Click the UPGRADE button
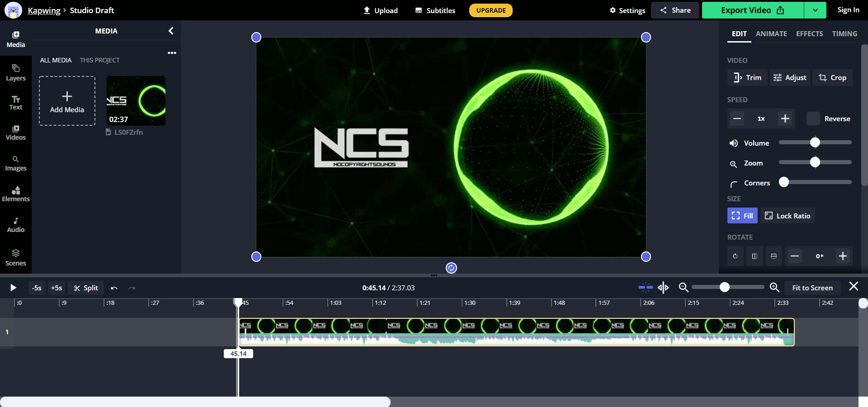868x407 pixels. coord(491,10)
